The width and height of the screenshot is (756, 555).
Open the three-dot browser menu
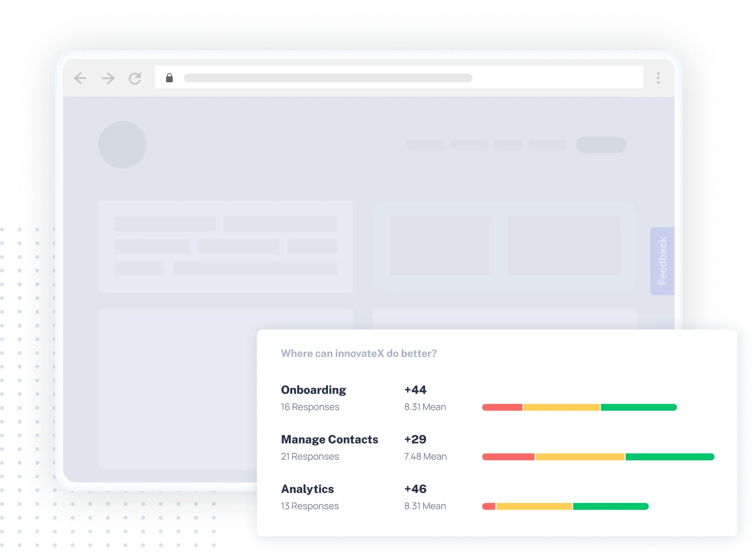[x=658, y=78]
